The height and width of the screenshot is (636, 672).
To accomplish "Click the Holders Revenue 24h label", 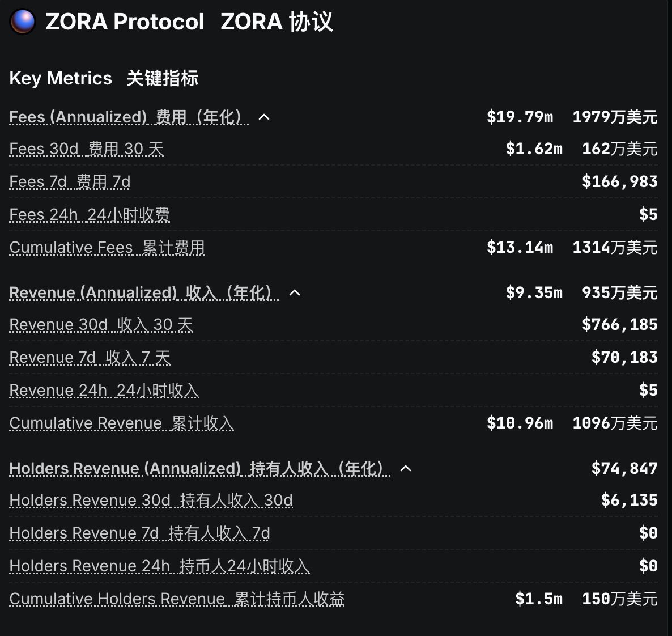I will pyautogui.click(x=159, y=566).
